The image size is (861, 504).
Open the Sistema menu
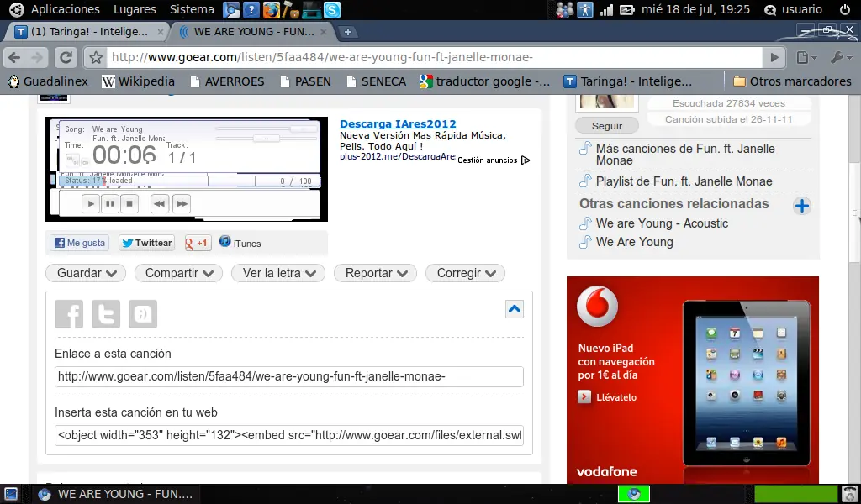click(192, 9)
